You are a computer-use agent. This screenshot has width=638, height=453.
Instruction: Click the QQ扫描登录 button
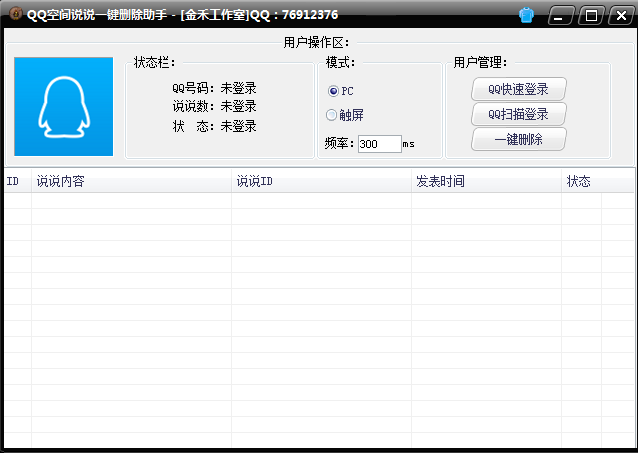tap(519, 114)
